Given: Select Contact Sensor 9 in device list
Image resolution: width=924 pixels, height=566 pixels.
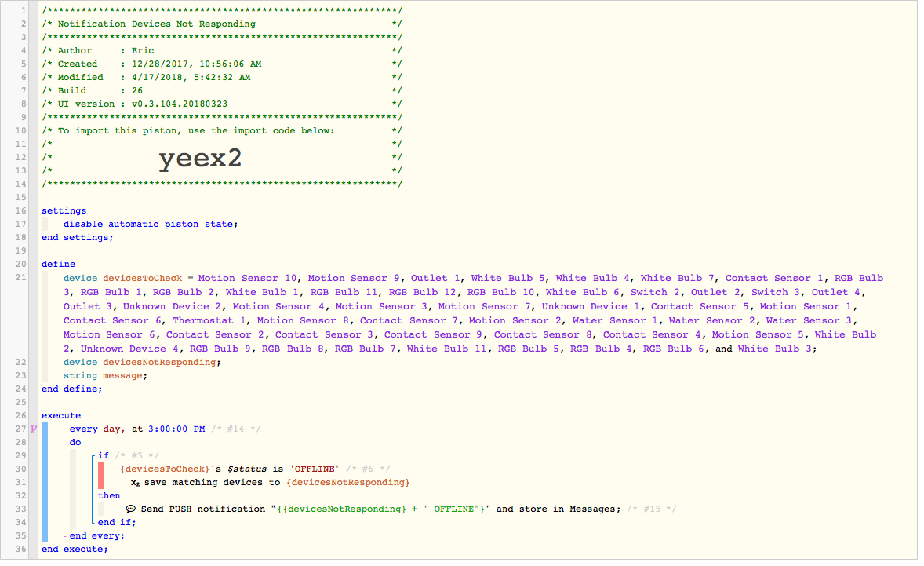Looking at the screenshot, I should [433, 335].
